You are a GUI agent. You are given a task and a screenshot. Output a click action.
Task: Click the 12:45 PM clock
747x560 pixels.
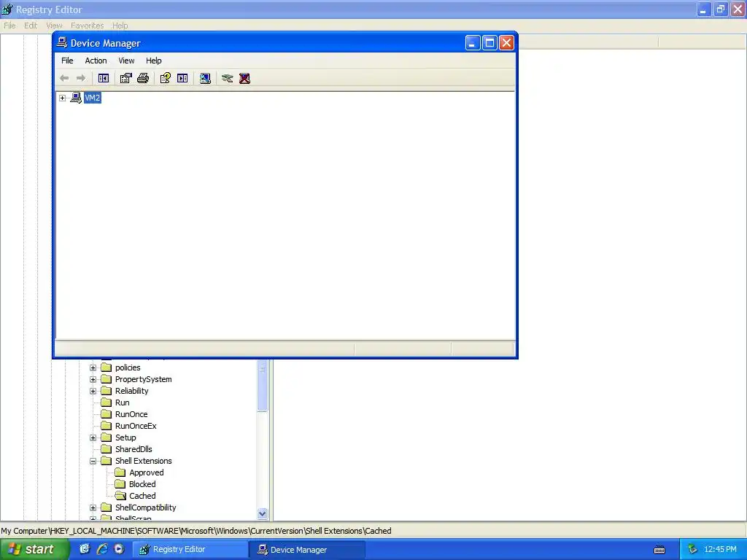tap(720, 550)
